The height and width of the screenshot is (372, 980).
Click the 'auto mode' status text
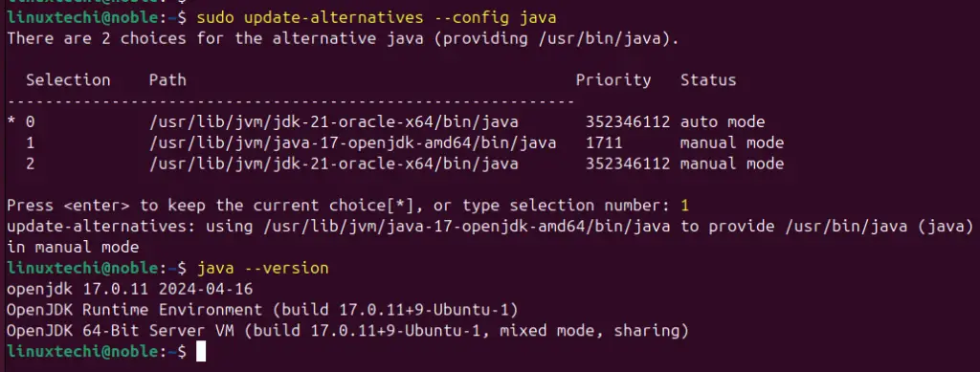click(x=723, y=122)
